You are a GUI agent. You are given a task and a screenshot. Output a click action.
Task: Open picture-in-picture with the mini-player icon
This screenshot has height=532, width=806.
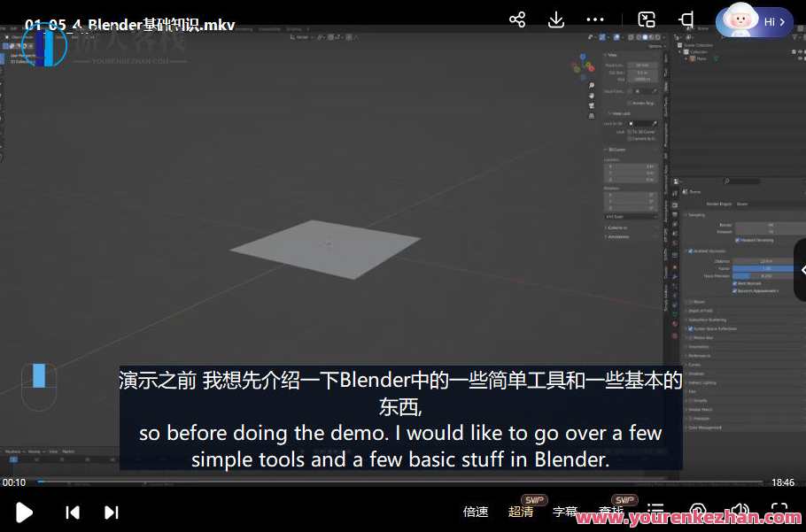coord(646,19)
